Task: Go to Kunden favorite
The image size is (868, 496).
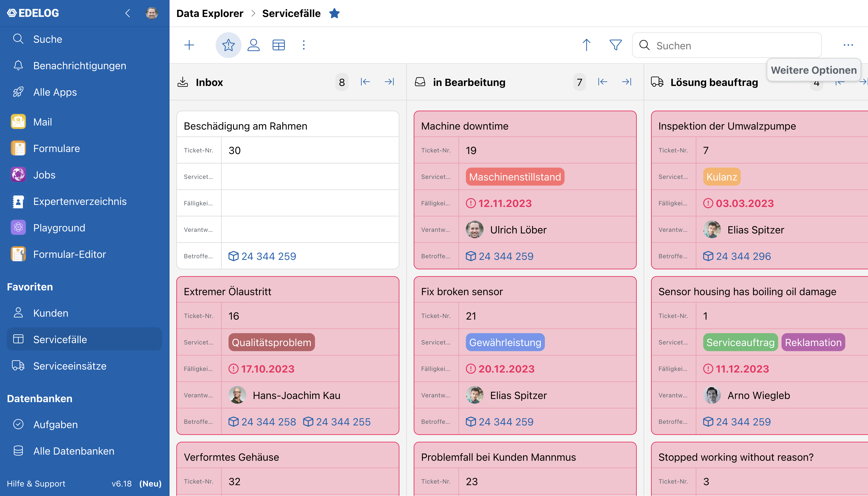Action: [85, 313]
